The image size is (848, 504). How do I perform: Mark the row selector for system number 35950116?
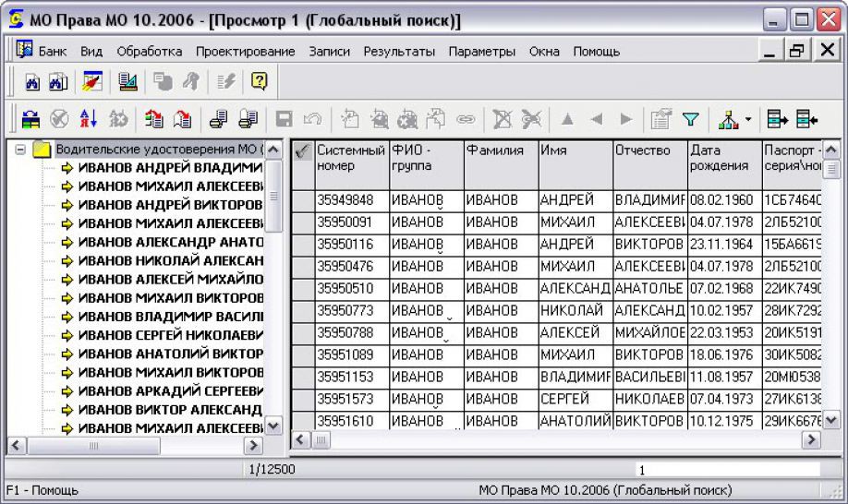(303, 245)
